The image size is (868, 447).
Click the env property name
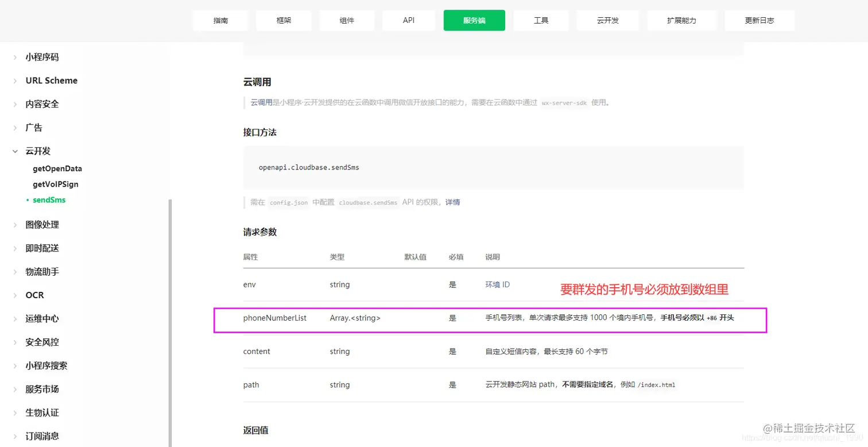(x=249, y=285)
